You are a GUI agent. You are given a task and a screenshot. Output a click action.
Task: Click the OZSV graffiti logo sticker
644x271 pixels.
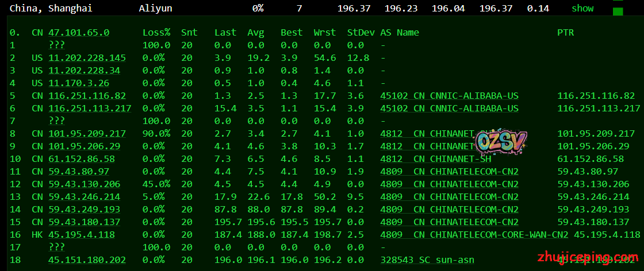click(x=501, y=141)
